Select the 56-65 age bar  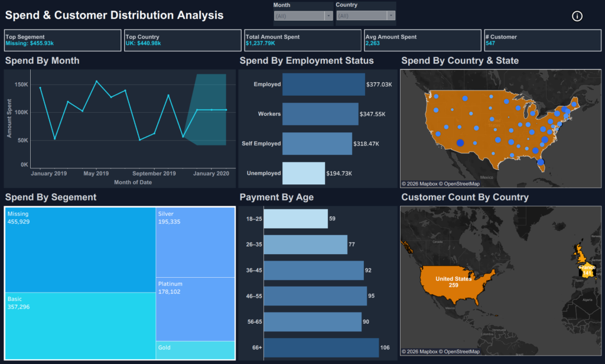pyautogui.click(x=313, y=321)
